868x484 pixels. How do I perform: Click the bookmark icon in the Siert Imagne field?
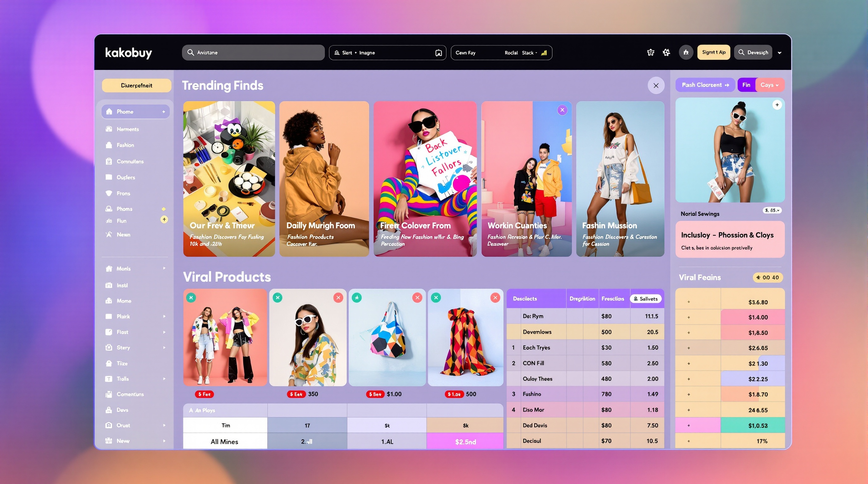point(438,53)
